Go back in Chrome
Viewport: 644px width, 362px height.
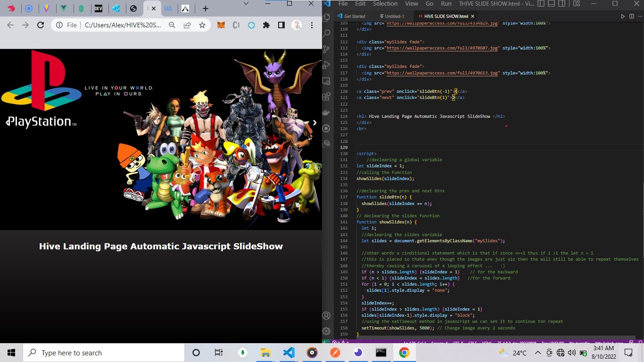[10, 25]
